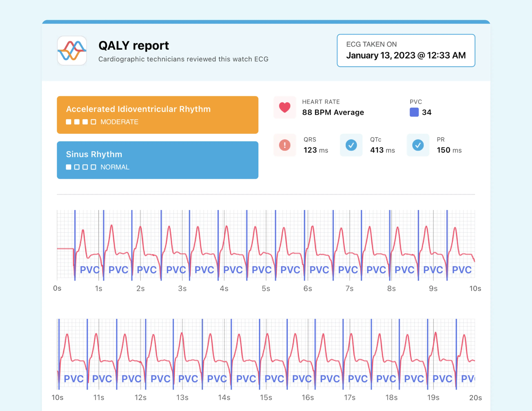532x411 pixels.
Task: Click the QRS warning exclamation icon
Action: tap(285, 145)
